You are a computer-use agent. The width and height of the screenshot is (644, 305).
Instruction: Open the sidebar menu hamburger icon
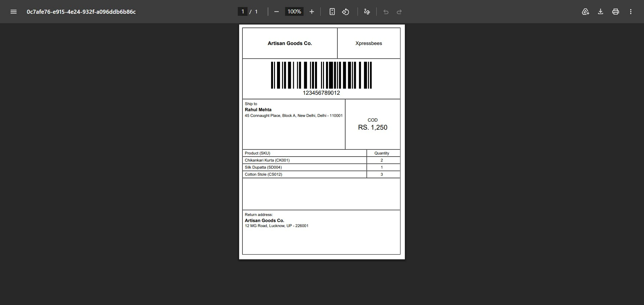[13, 12]
